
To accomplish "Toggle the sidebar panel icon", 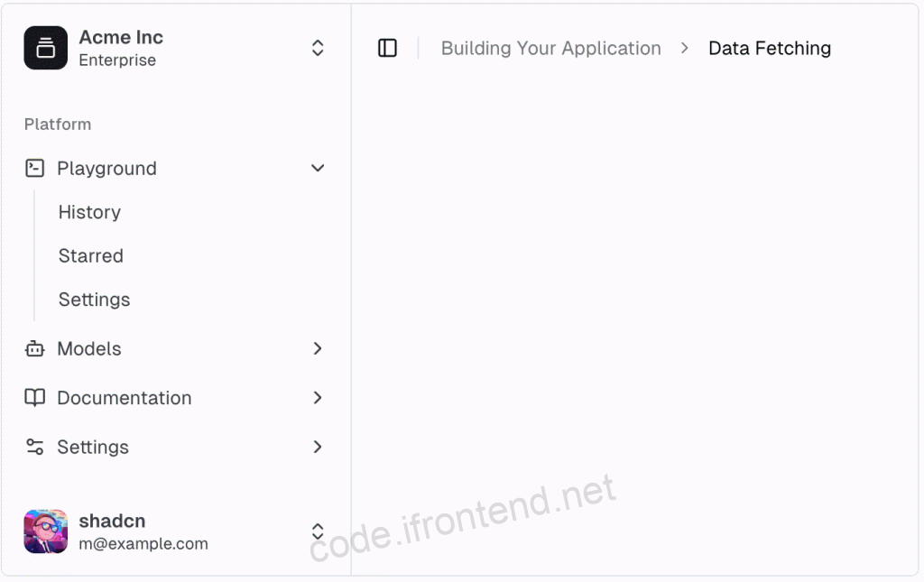I will coord(387,48).
